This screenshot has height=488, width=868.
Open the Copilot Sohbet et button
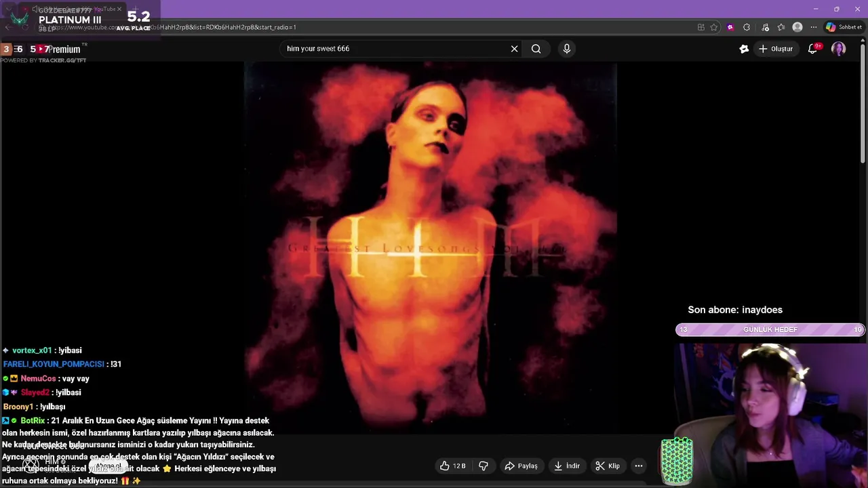844,27
